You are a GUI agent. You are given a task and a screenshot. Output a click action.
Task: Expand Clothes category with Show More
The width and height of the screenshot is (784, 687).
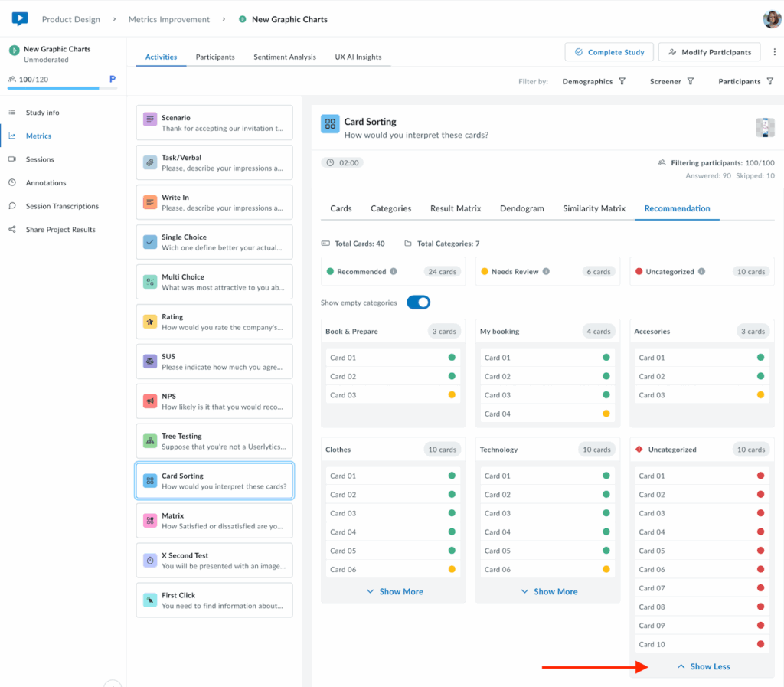(394, 591)
